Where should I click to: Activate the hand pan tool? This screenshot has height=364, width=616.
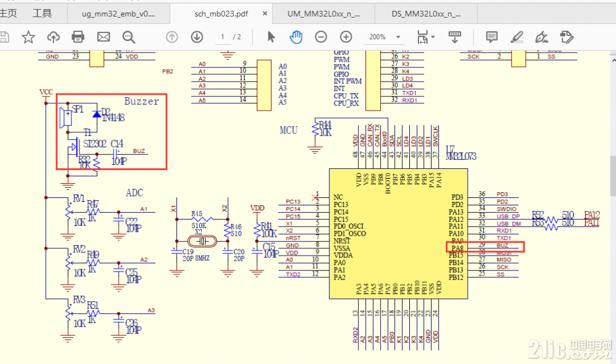click(296, 37)
